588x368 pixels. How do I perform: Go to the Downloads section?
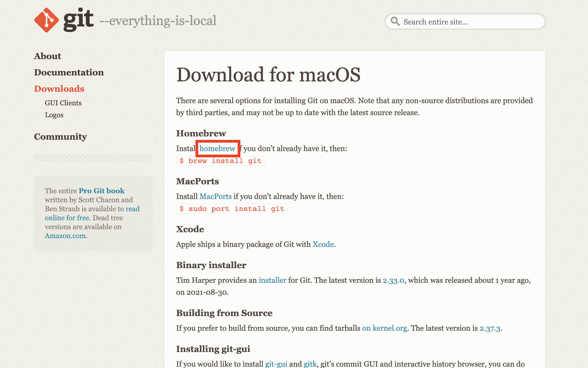click(59, 89)
